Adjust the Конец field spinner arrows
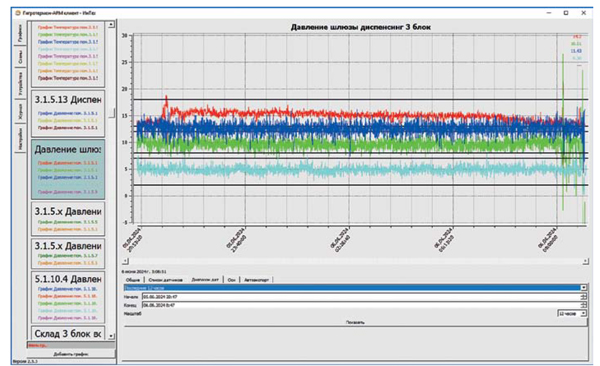Image resolution: width=600 pixels, height=366 pixels. (x=584, y=305)
